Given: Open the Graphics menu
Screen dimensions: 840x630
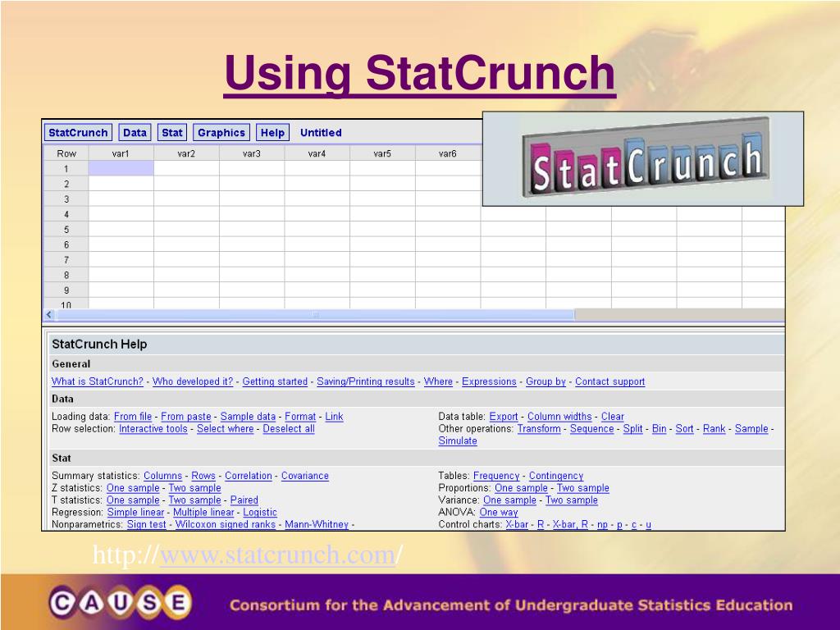Looking at the screenshot, I should coord(221,132).
